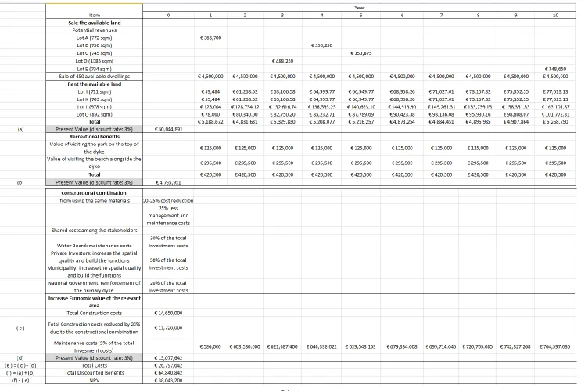Select park value year 1 cell €125,000
Viewport: 588px width, 391px height.
point(211,148)
